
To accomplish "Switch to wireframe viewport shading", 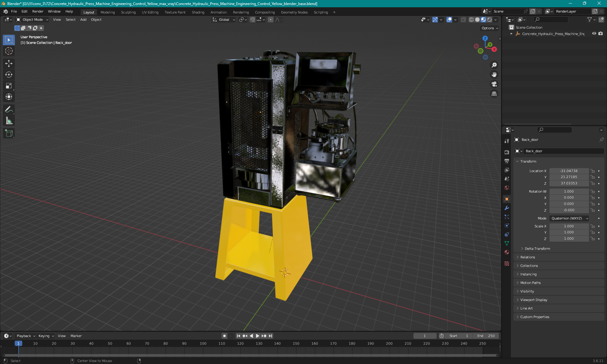I will [x=471, y=20].
